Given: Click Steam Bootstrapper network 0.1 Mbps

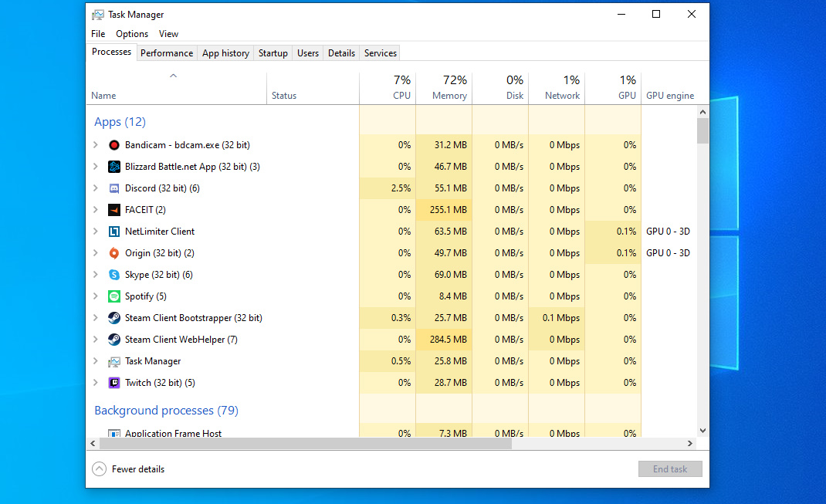Looking at the screenshot, I should click(x=561, y=317).
